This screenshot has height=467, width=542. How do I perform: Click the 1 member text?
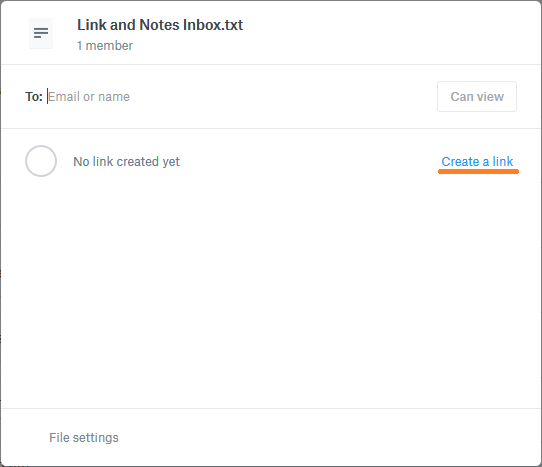(105, 46)
